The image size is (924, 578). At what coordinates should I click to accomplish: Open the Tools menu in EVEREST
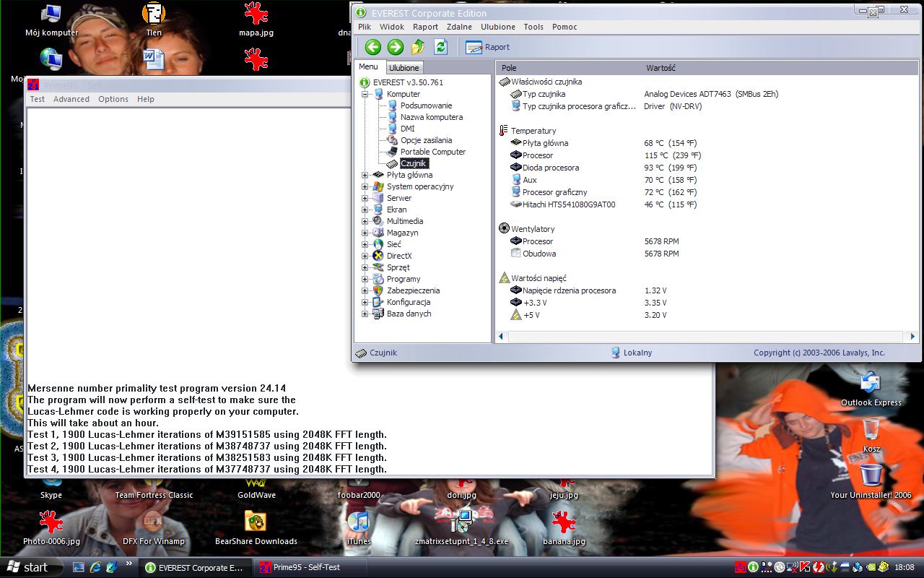tap(533, 27)
